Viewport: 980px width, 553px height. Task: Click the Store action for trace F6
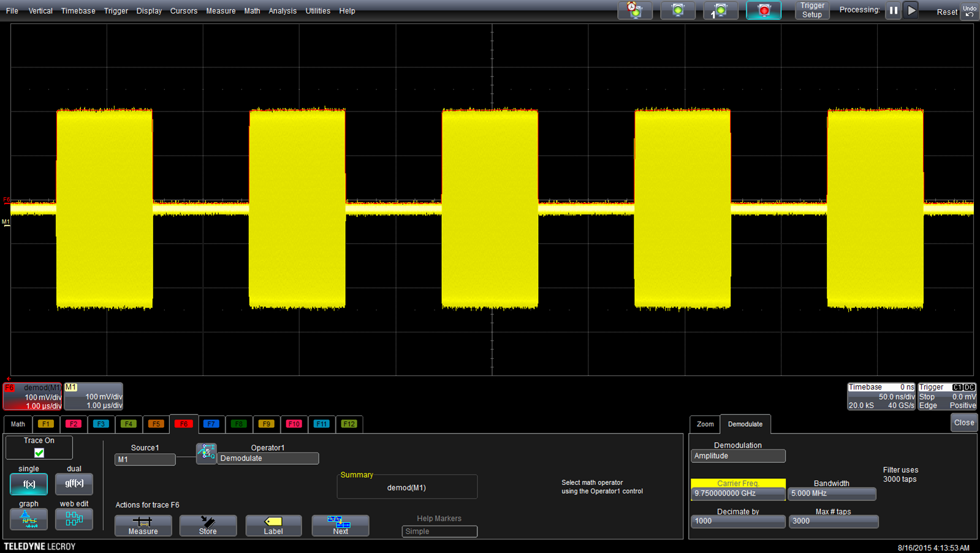click(x=208, y=525)
